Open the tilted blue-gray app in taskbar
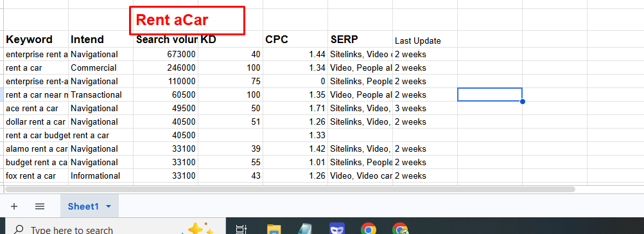The image size is (644, 234). tap(305, 229)
